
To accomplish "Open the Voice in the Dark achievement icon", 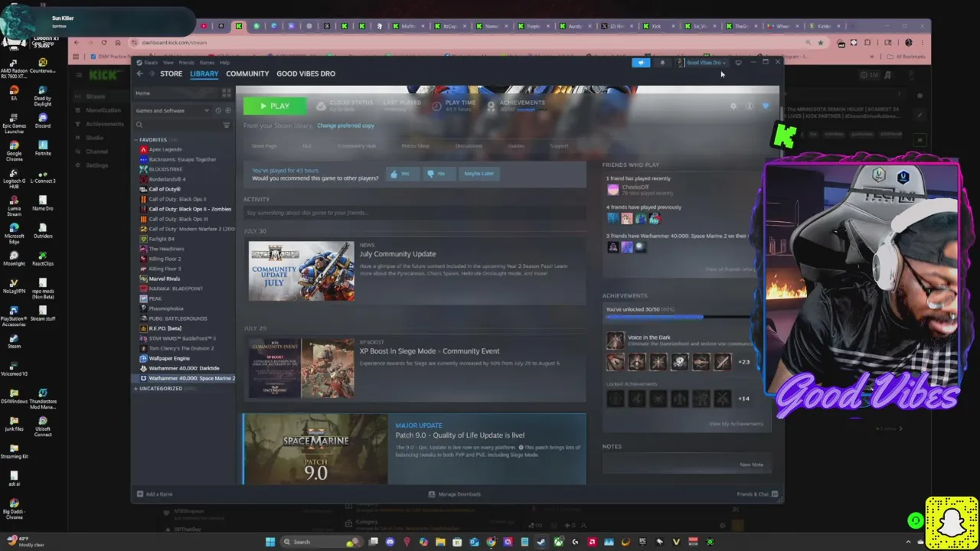I will pos(615,341).
